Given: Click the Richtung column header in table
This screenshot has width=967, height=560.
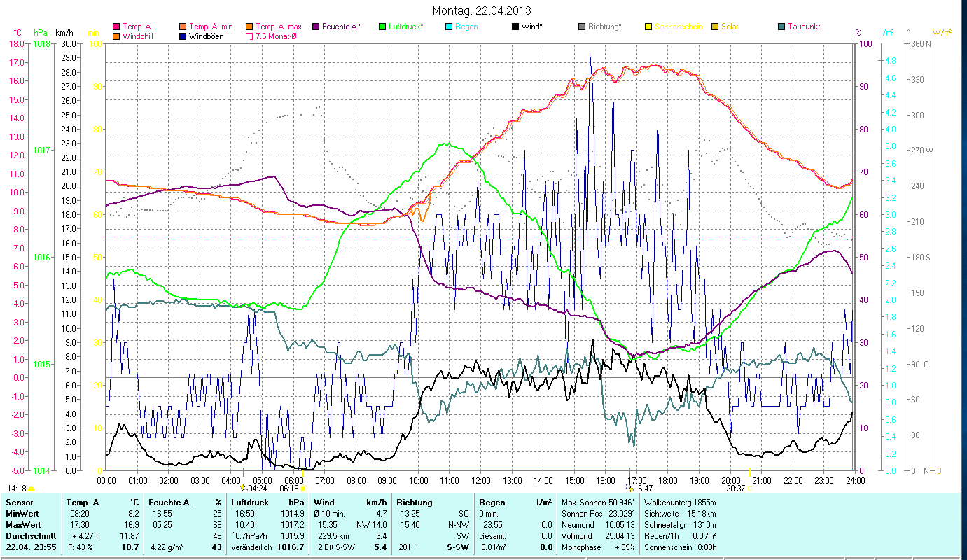Looking at the screenshot, I should 415,503.
